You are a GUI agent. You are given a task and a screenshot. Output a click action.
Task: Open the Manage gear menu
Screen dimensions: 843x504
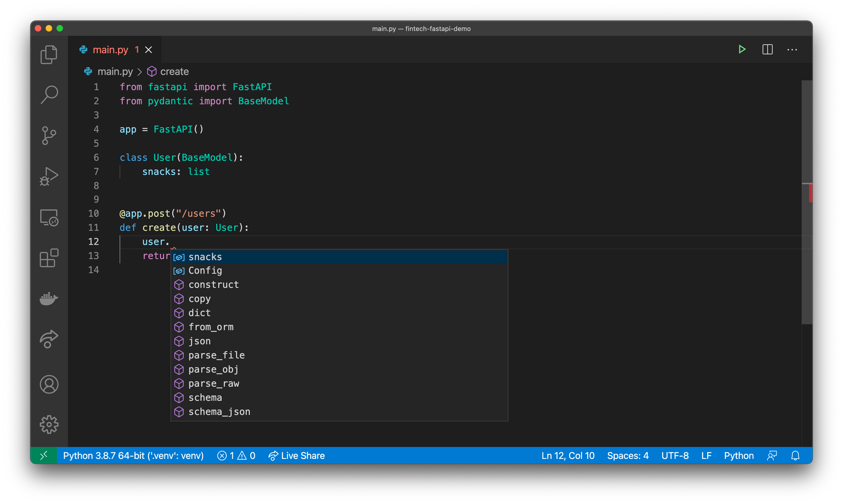tap(49, 424)
